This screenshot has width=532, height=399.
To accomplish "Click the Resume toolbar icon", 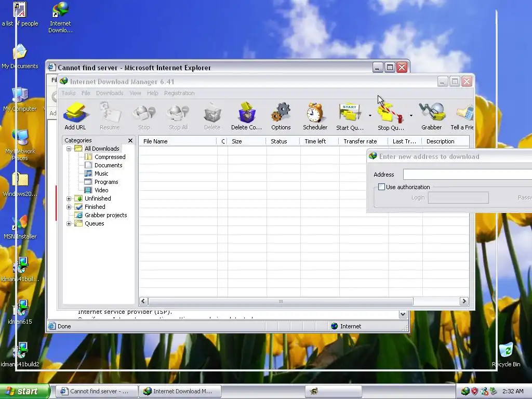I will [110, 116].
